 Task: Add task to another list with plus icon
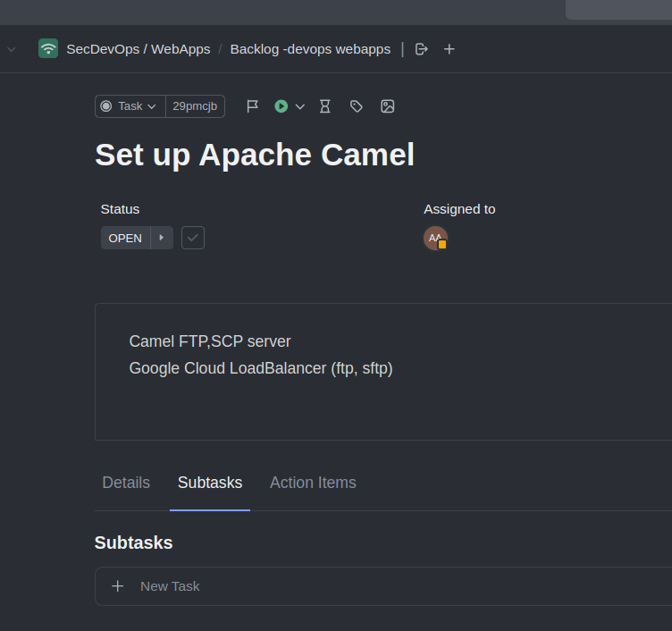(x=449, y=49)
